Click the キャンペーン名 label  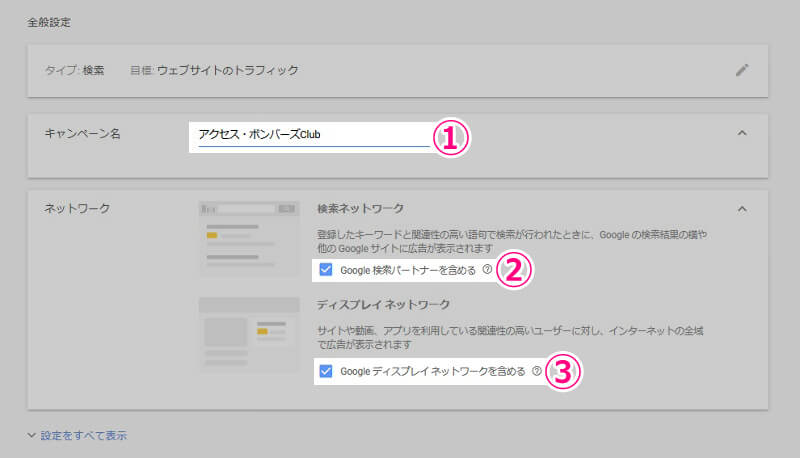point(82,134)
